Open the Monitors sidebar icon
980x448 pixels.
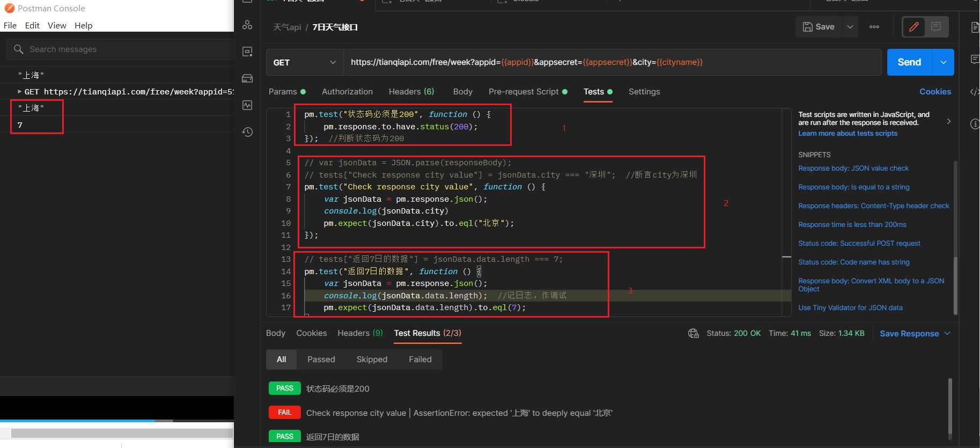247,105
